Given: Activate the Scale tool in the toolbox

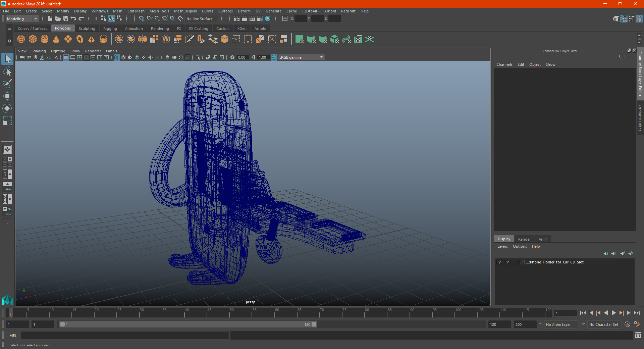Looking at the screenshot, I should point(7,121).
